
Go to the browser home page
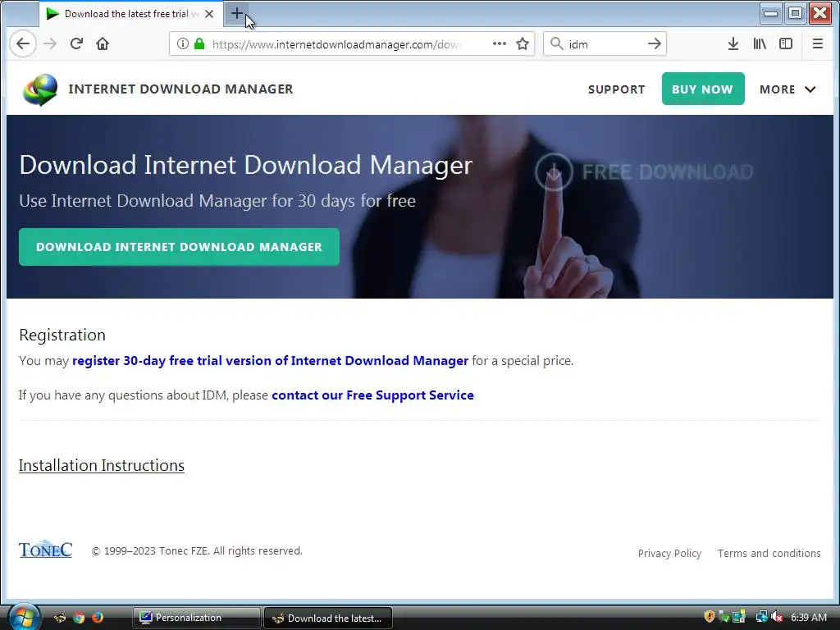coord(103,44)
